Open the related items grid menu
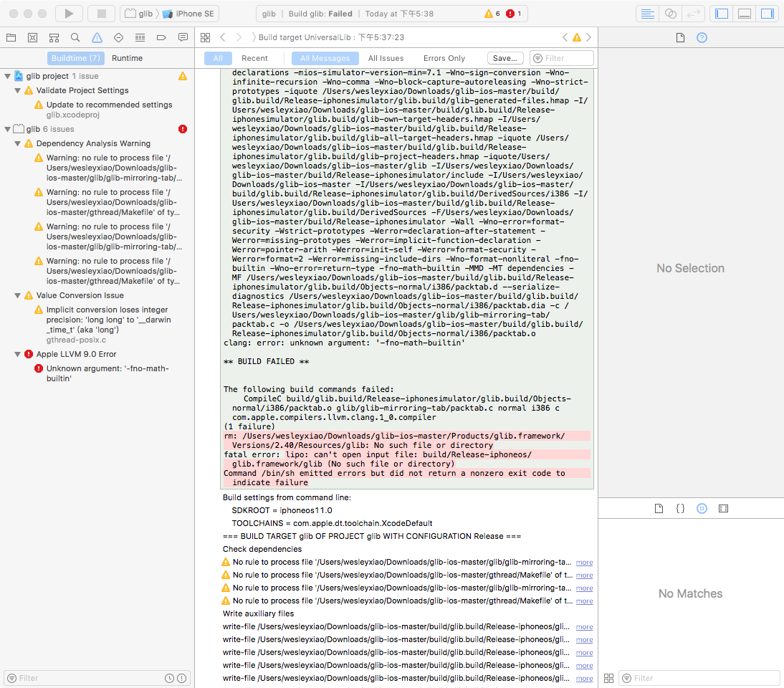This screenshot has width=784, height=688. (x=205, y=37)
